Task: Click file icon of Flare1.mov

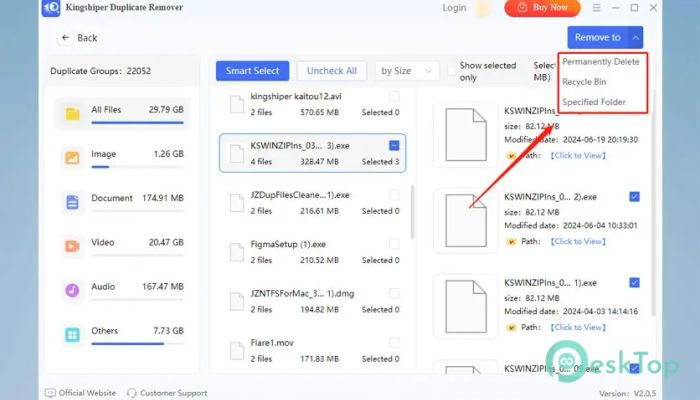Action: click(237, 351)
